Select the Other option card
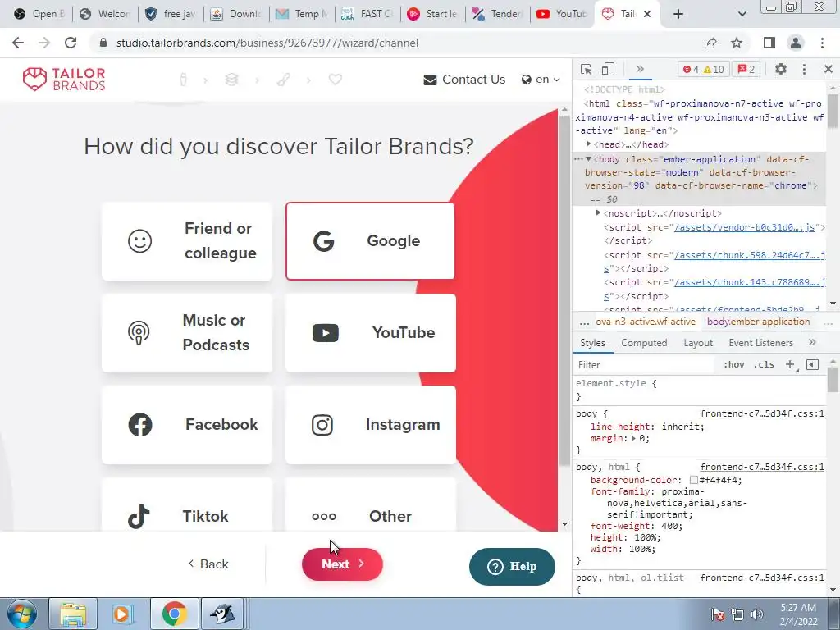The image size is (840, 630). [370, 504]
